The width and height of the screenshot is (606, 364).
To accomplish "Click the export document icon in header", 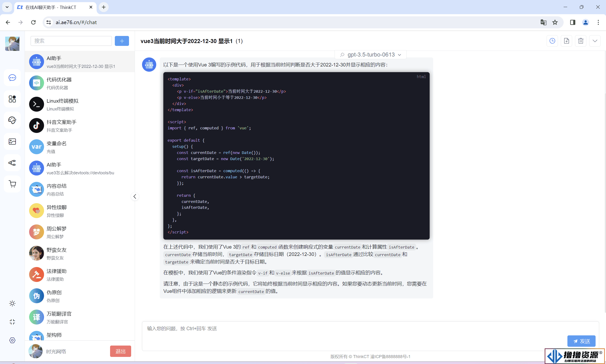I will (x=566, y=41).
